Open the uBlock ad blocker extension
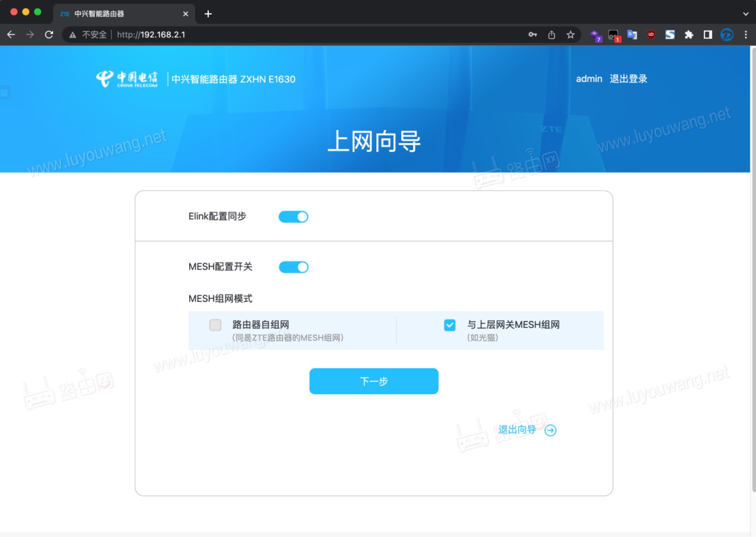 (650, 35)
